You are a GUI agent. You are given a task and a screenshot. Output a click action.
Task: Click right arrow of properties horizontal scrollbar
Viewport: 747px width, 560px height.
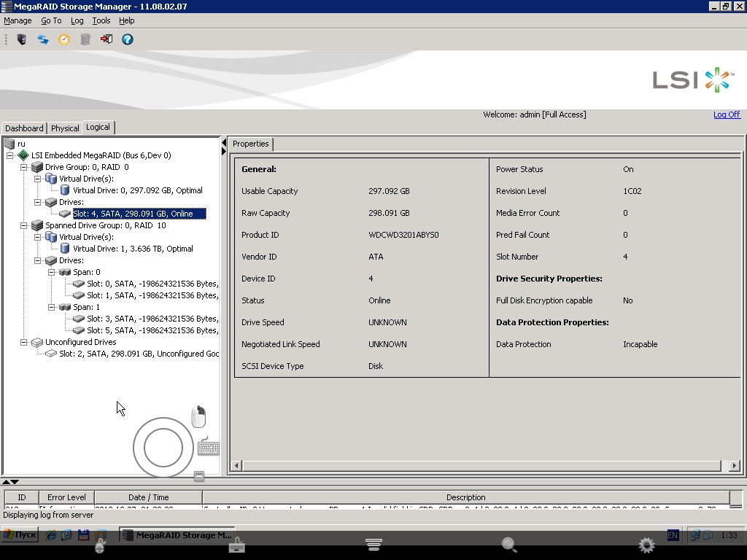click(x=734, y=465)
